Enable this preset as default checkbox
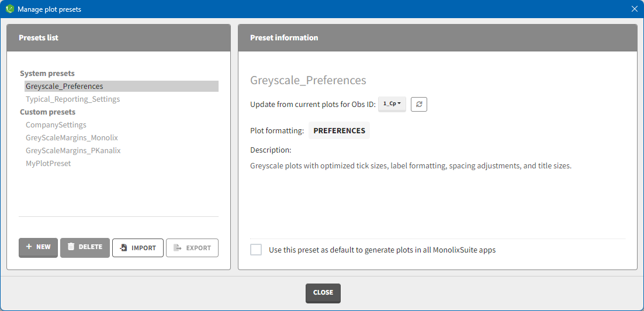 256,250
